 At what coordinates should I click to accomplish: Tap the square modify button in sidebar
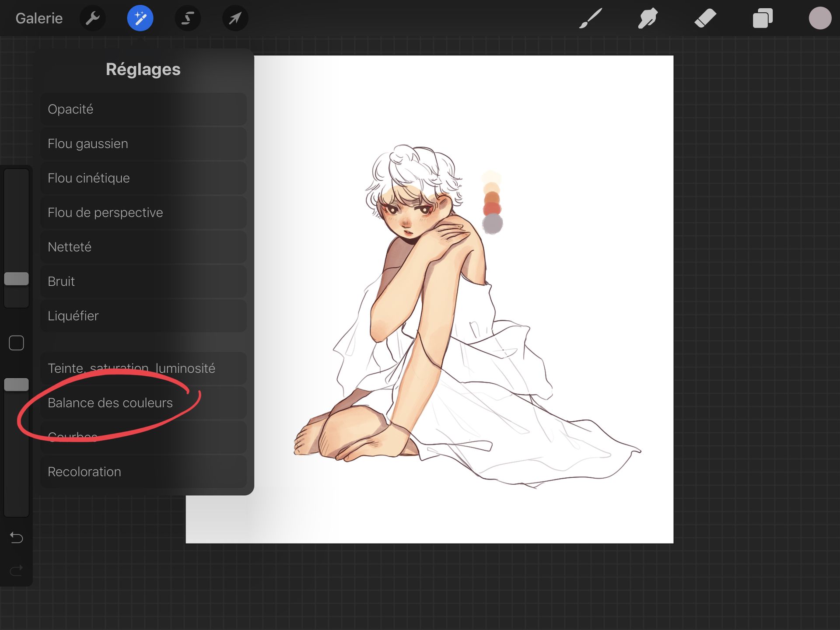point(16,343)
